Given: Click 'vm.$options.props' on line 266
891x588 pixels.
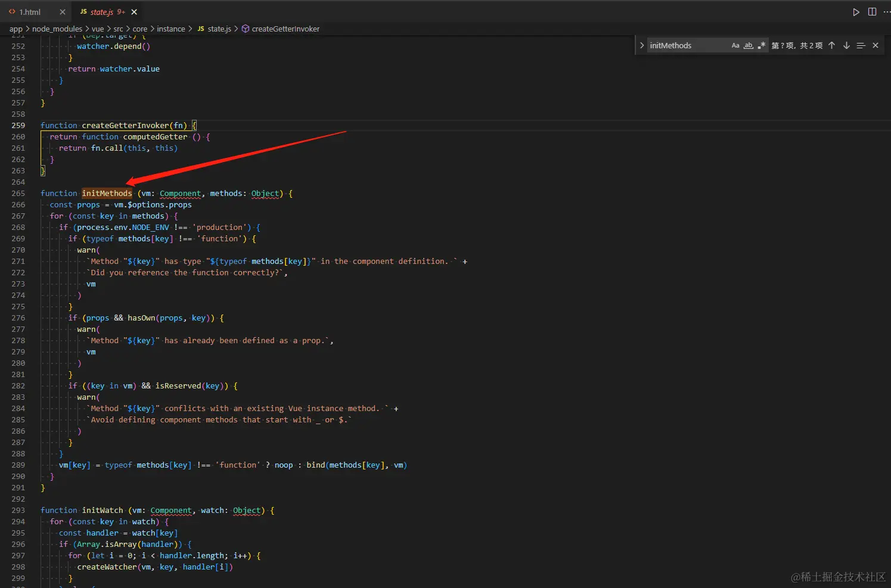Looking at the screenshot, I should tap(153, 204).
